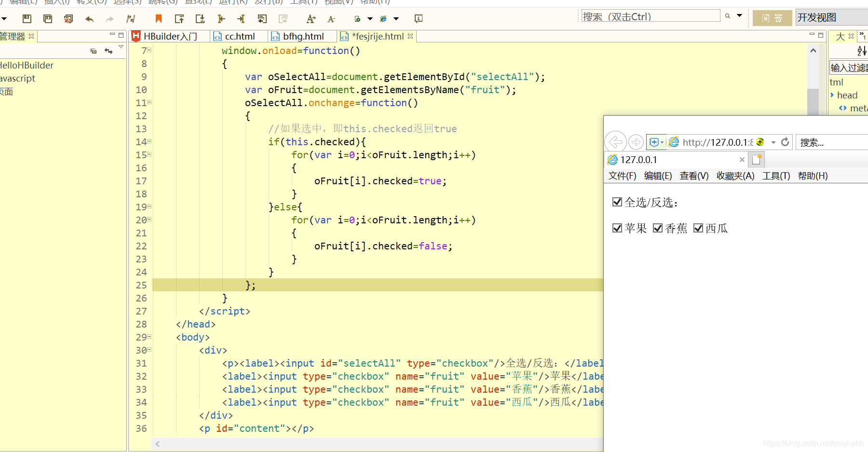Click the jump-to-next-edit down arrow icon

[x=200, y=19]
